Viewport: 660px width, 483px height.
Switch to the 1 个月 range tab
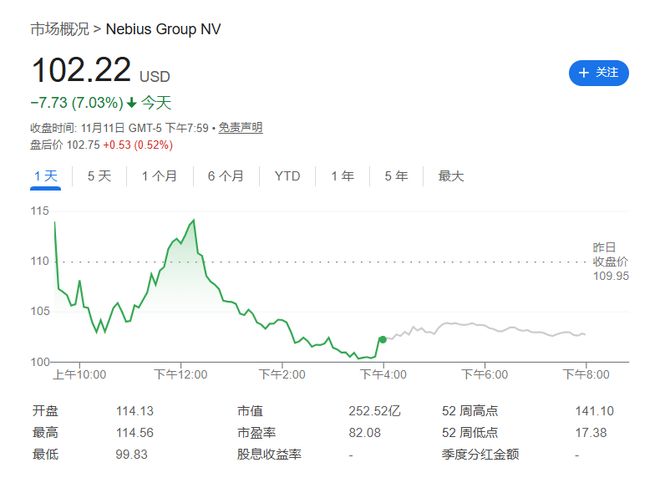pos(159,176)
